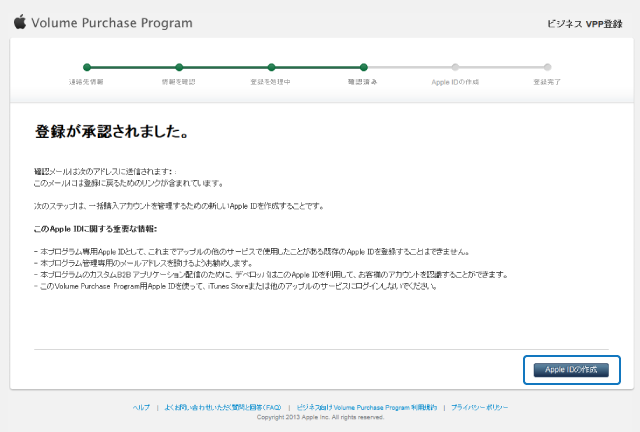Screen dimensions: 640x432
Task: Click the gray Apple IDの作成 step dot
Action: (x=456, y=67)
